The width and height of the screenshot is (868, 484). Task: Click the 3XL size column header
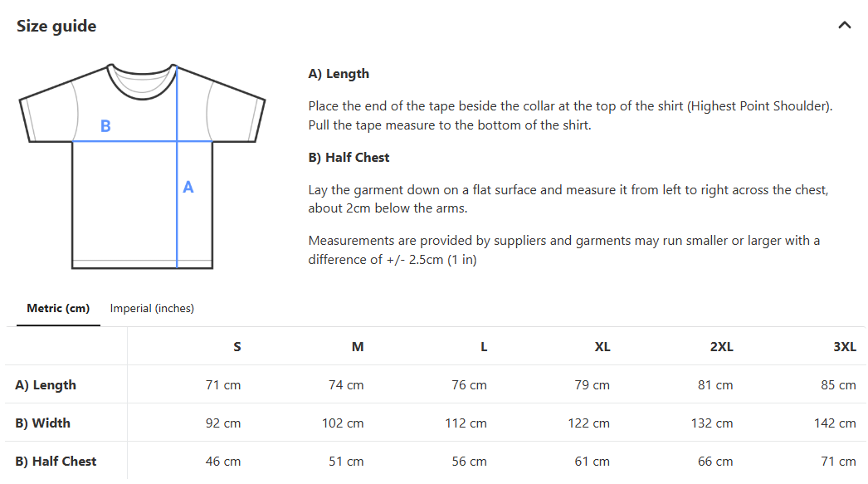point(845,347)
